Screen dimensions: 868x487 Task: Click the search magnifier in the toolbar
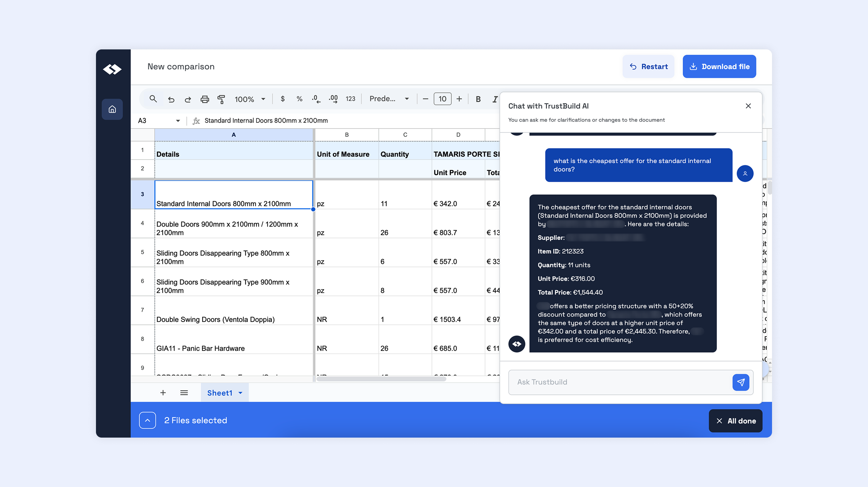pos(153,99)
